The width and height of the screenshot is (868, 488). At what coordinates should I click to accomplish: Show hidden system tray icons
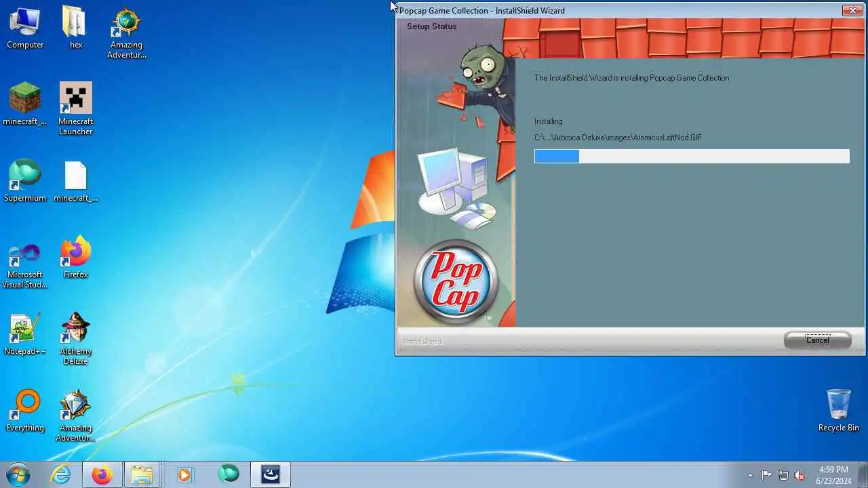coord(750,475)
